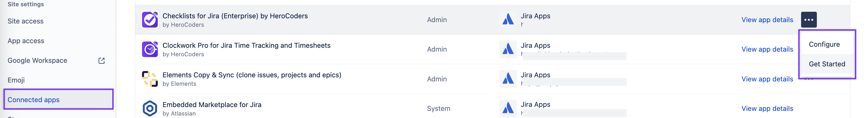The height and width of the screenshot is (118, 868).
Task: Open Google Workspace external link icon
Action: click(x=101, y=61)
